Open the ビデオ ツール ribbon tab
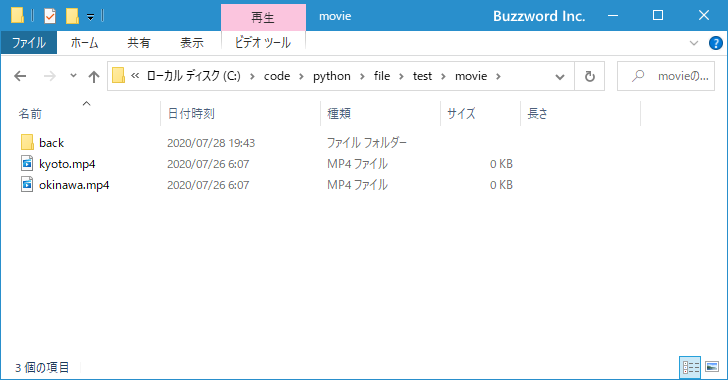Screen dimensions: 728x380 tap(263, 43)
